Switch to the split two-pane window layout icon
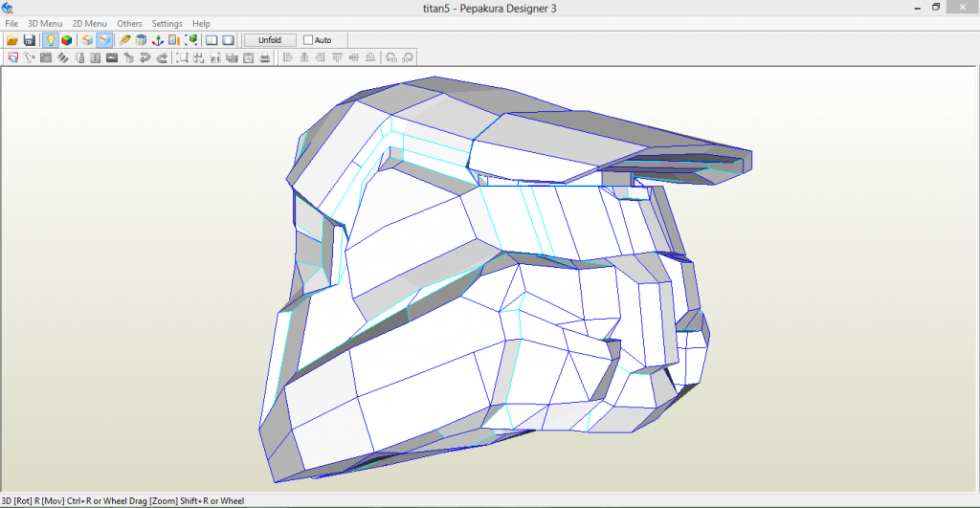Screen dimensions: 980x508 click(x=212, y=40)
